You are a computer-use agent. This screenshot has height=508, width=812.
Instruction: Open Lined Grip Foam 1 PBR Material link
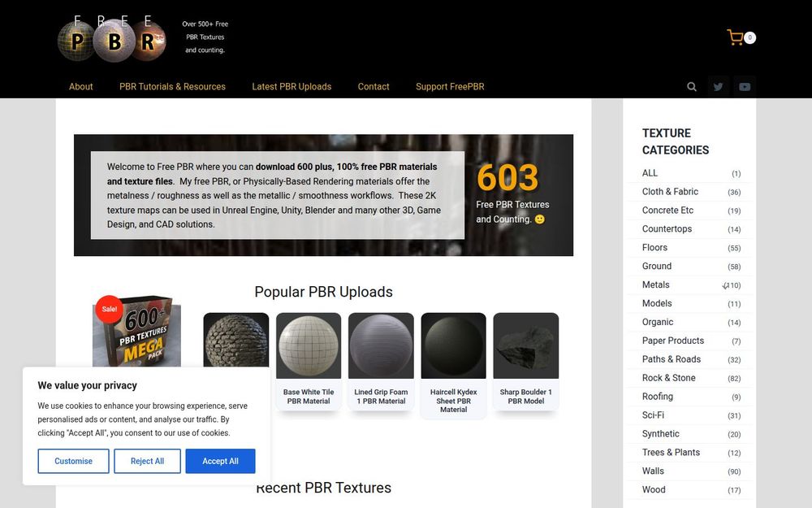coord(381,397)
